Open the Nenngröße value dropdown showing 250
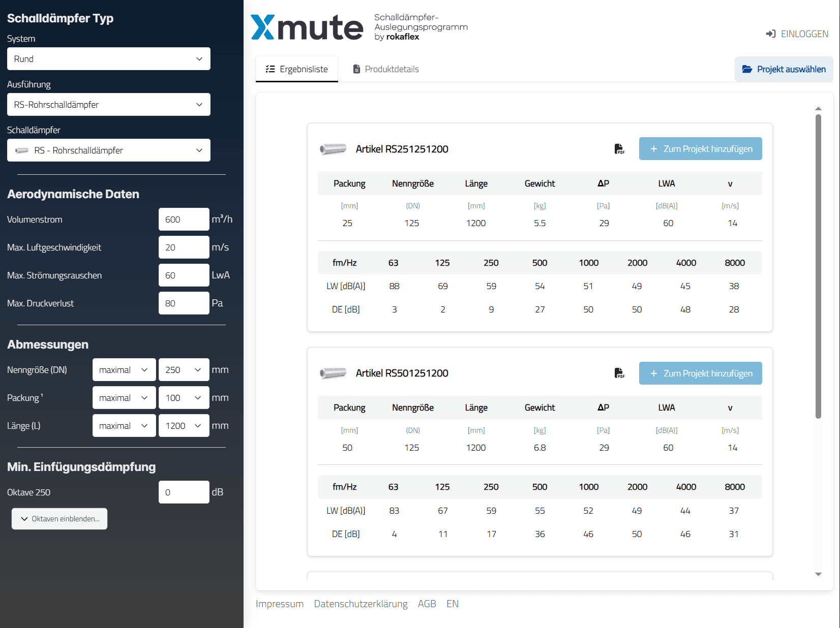 click(x=184, y=369)
